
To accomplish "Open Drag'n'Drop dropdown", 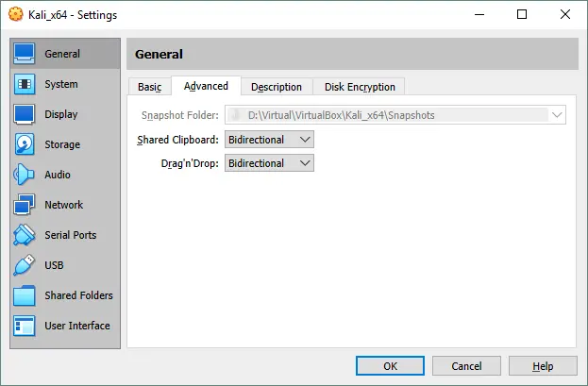I will (x=269, y=163).
